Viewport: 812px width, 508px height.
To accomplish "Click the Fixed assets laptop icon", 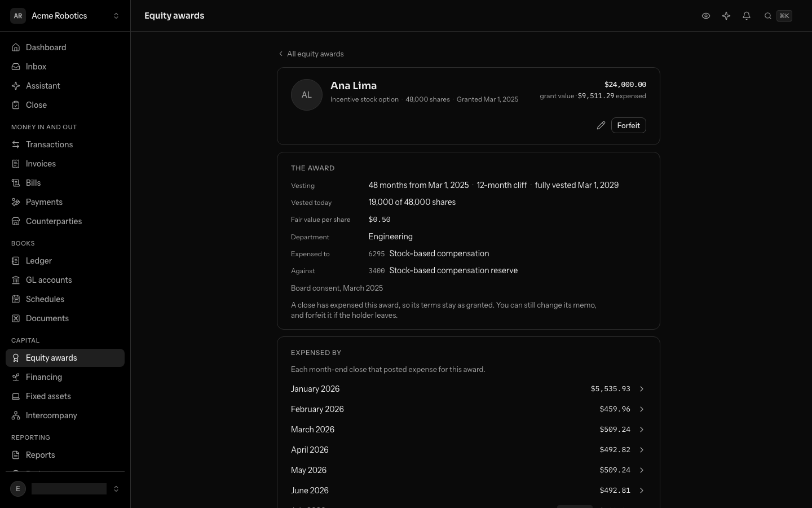I will click(x=16, y=396).
